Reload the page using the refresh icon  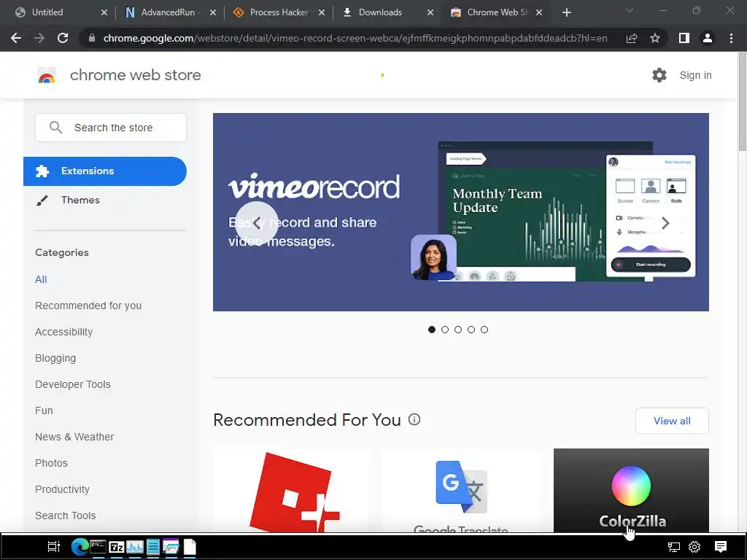point(63,38)
